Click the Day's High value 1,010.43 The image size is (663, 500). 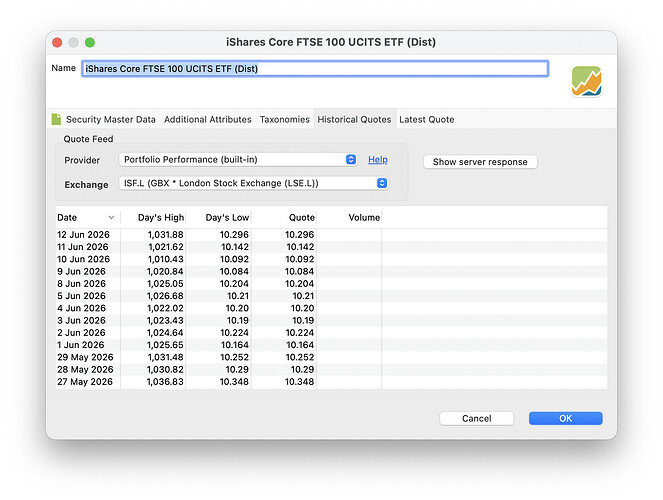coord(165,259)
